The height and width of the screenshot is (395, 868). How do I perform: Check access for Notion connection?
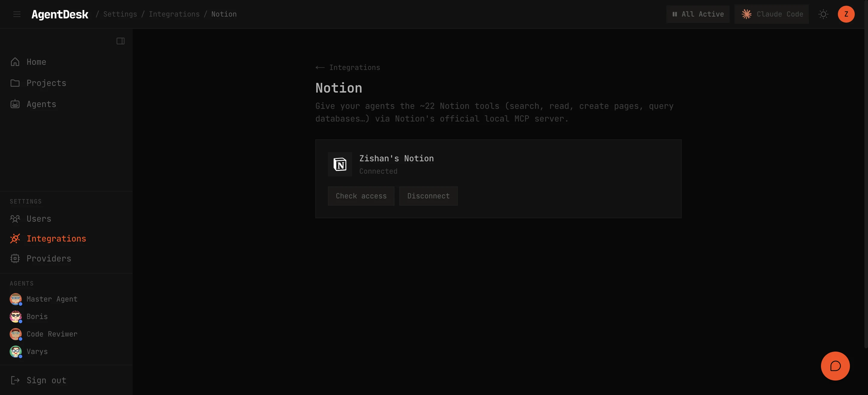click(361, 196)
